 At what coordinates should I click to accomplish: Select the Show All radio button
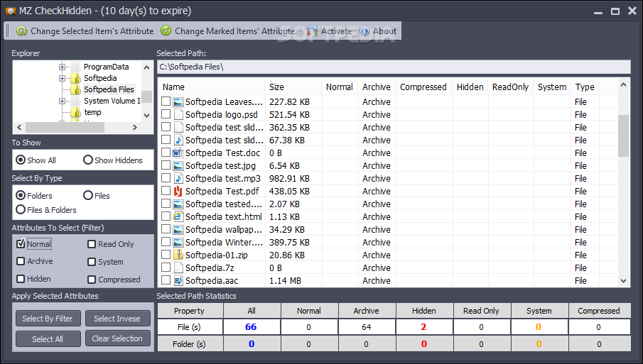21,160
